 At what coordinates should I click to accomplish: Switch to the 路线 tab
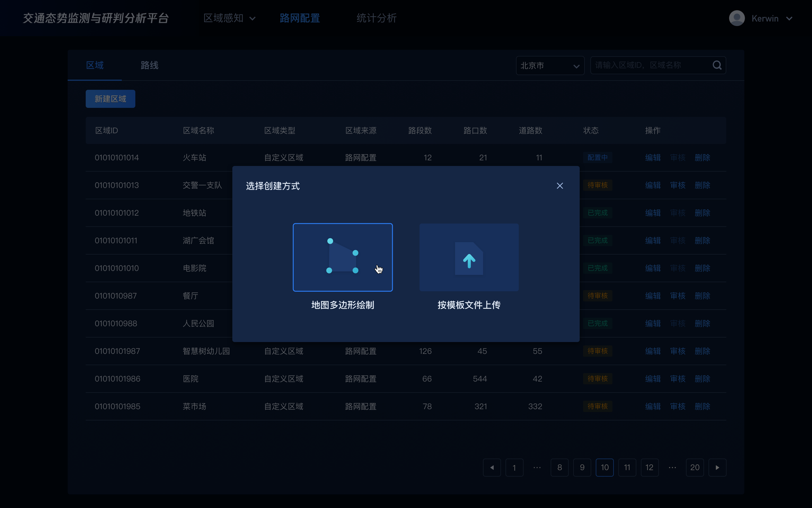tap(149, 65)
